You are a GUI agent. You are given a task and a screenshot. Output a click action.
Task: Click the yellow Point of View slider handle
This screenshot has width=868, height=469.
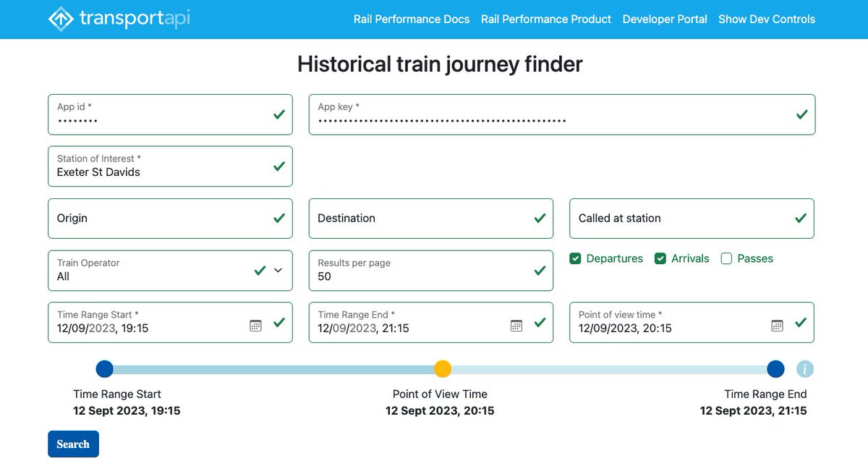443,369
